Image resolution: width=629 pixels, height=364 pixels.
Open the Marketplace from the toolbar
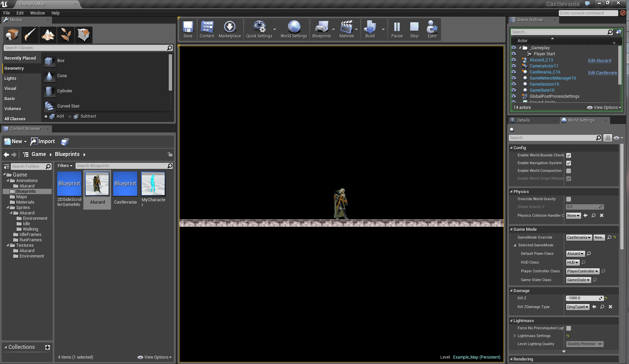click(x=229, y=29)
